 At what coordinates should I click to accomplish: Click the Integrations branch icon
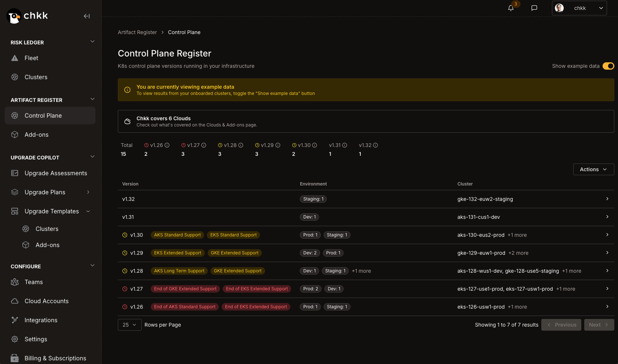point(15,320)
